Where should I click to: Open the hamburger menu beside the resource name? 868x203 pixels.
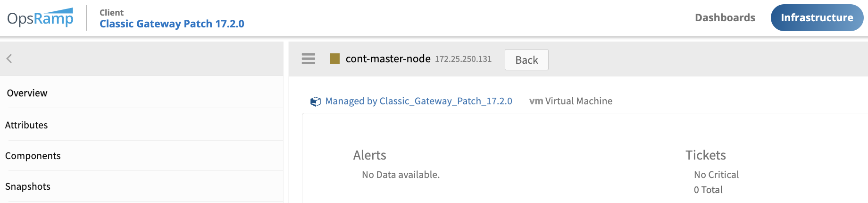pyautogui.click(x=309, y=59)
